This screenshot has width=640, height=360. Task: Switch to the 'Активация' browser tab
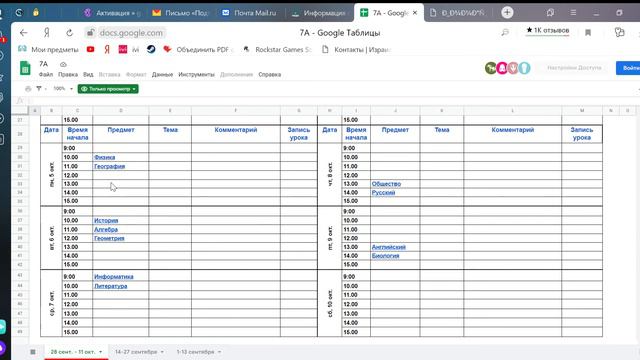(x=113, y=13)
